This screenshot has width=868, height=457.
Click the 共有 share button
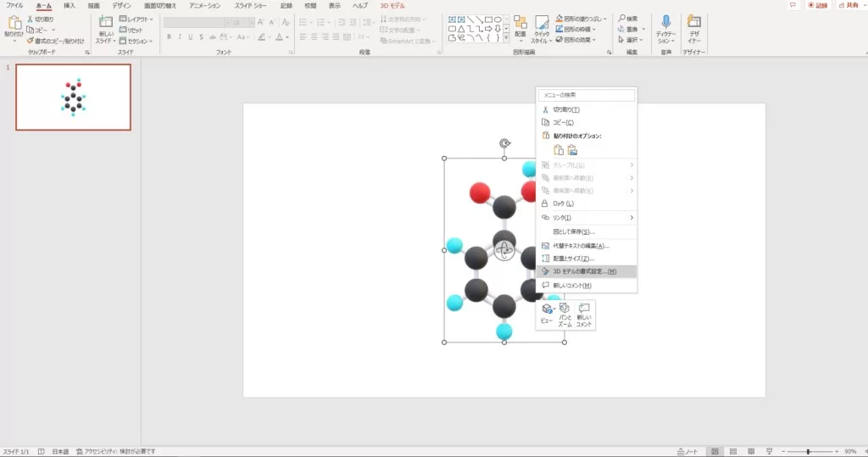pos(846,5)
